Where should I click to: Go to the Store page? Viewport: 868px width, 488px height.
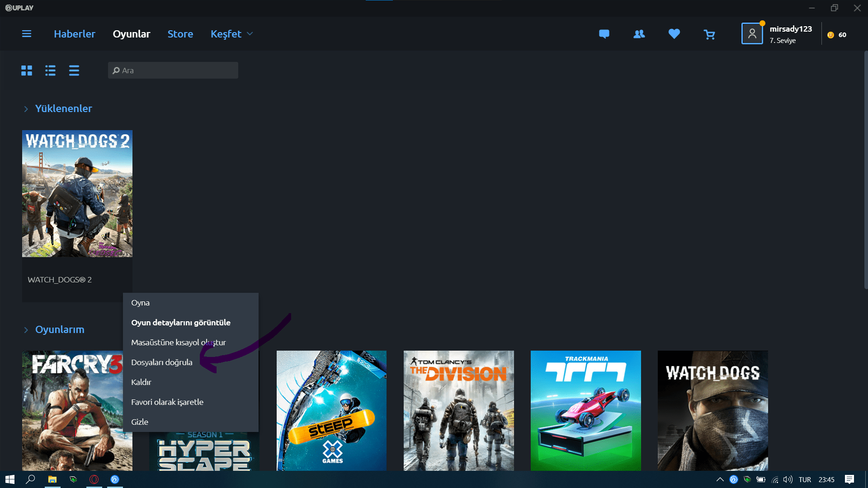pyautogui.click(x=180, y=34)
